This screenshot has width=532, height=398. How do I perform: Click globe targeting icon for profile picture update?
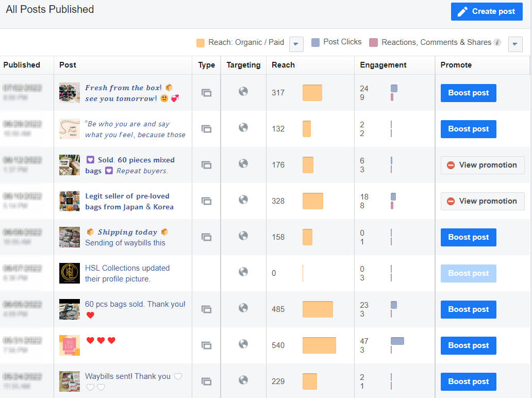coord(243,272)
